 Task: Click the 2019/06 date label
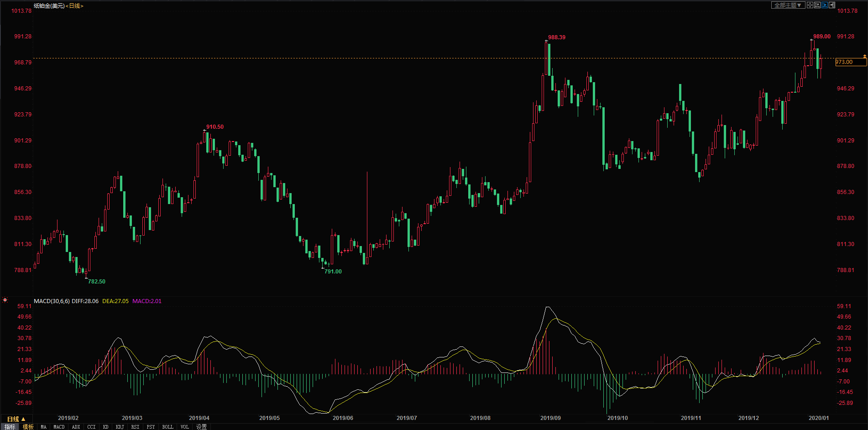click(343, 418)
